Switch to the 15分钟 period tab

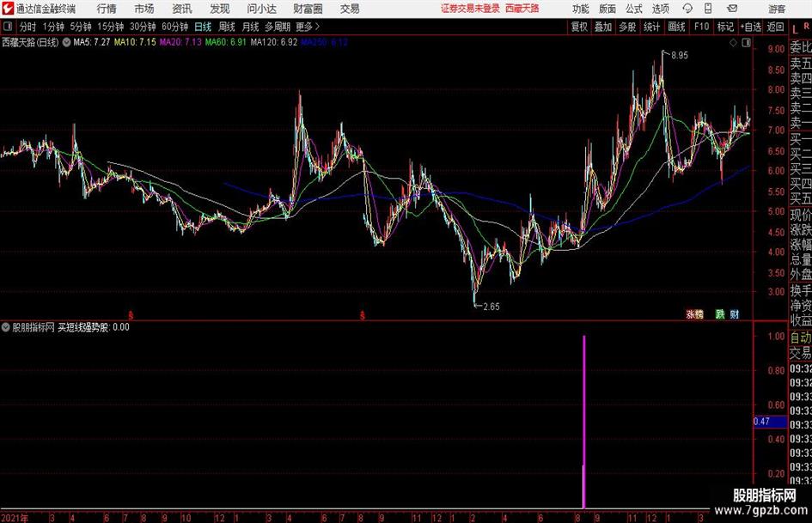tap(110, 27)
